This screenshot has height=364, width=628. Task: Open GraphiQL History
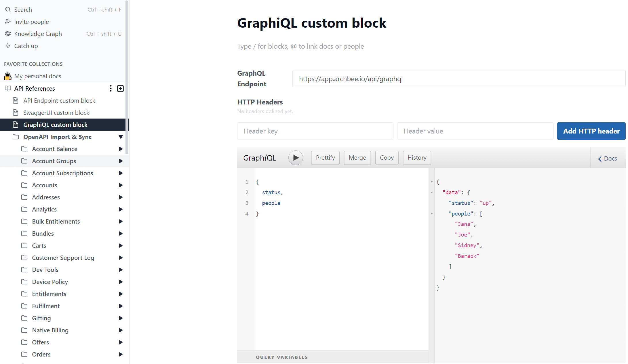417,158
